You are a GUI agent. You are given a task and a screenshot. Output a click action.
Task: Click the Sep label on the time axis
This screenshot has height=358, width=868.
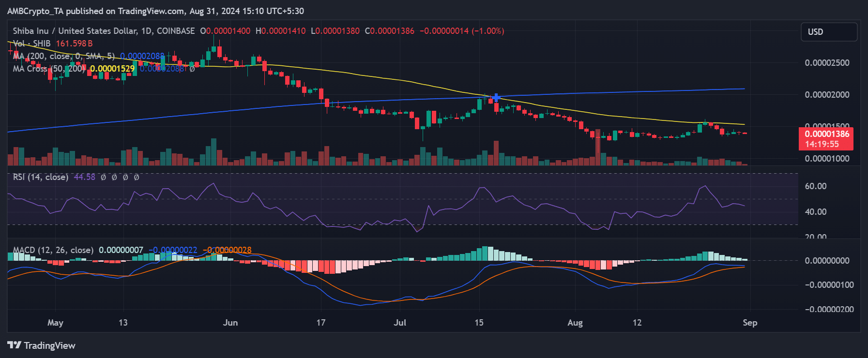[x=750, y=323]
